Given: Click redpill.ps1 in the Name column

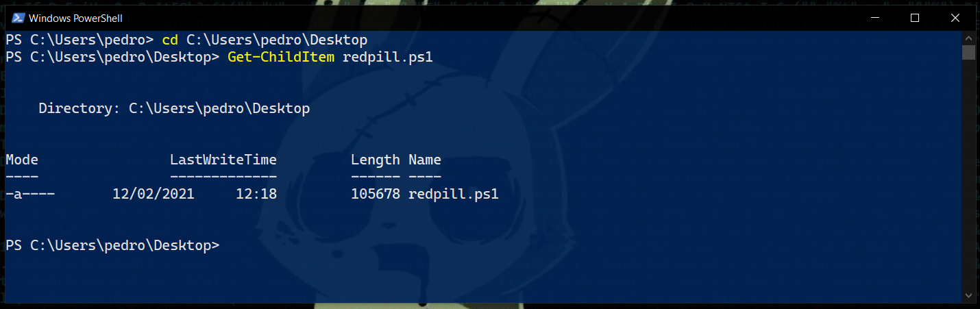Looking at the screenshot, I should 453,195.
